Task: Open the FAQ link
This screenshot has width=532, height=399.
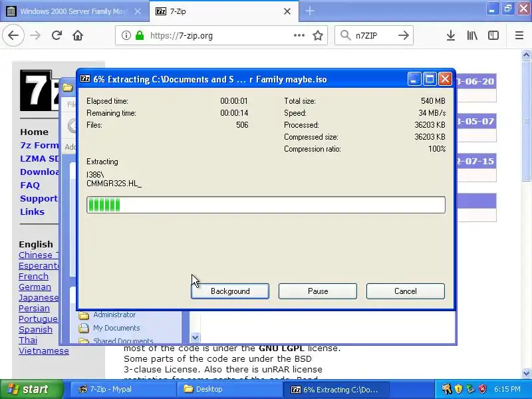Action: (30, 186)
